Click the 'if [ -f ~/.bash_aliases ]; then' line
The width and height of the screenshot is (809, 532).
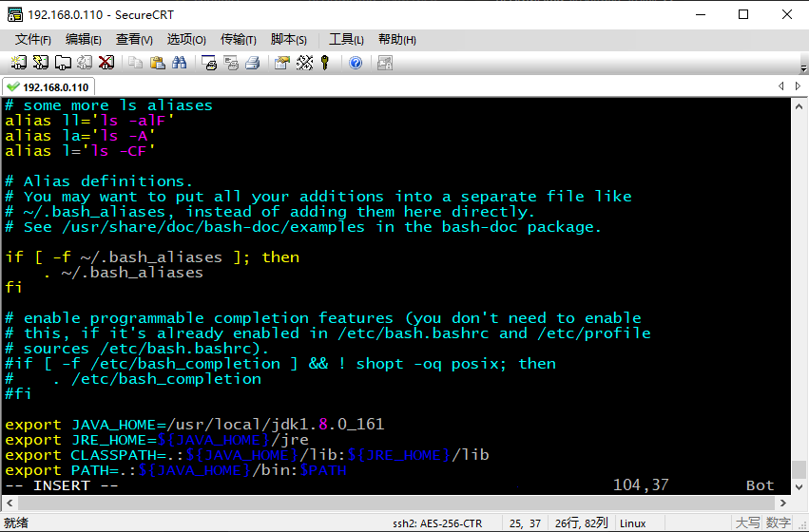pyautogui.click(x=152, y=257)
